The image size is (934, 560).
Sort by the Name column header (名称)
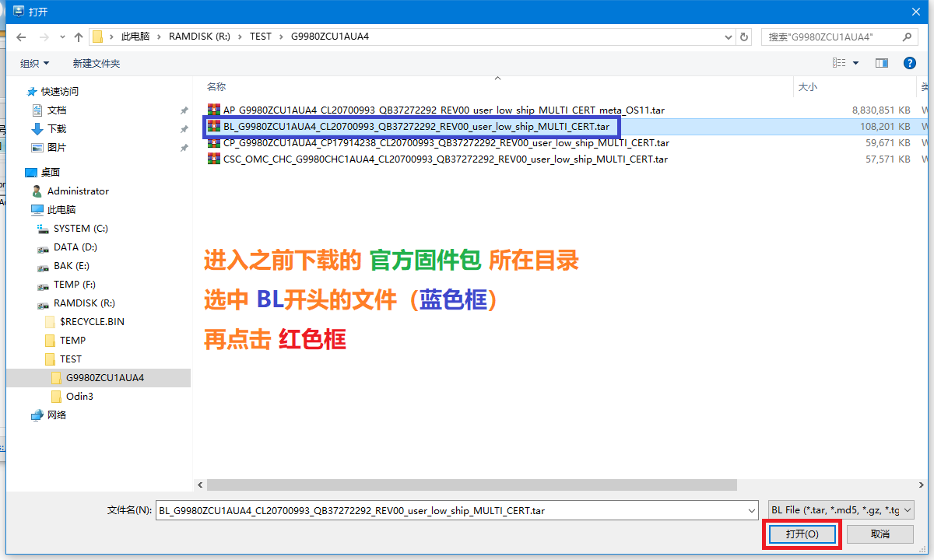point(216,87)
